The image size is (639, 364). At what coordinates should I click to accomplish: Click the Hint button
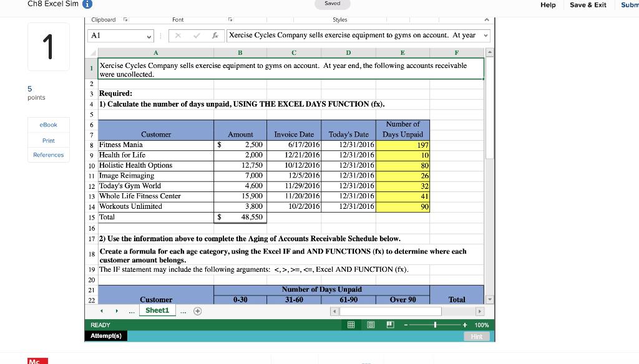pyautogui.click(x=477, y=336)
